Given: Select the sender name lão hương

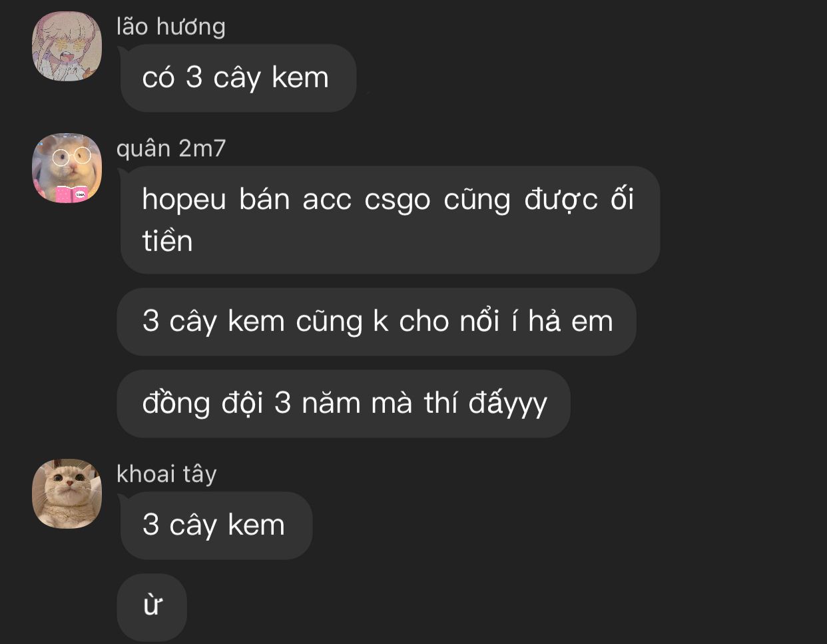Looking at the screenshot, I should (170, 27).
